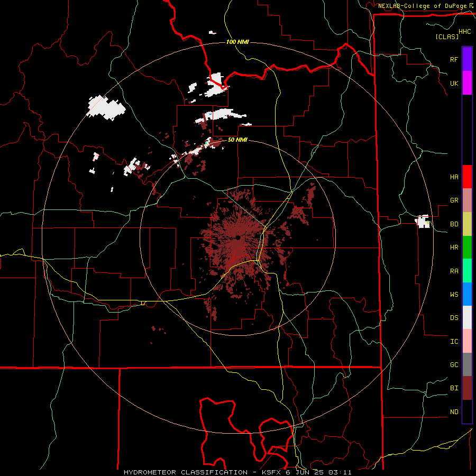Click the ND legend label
The image size is (476, 476).
(454, 412)
